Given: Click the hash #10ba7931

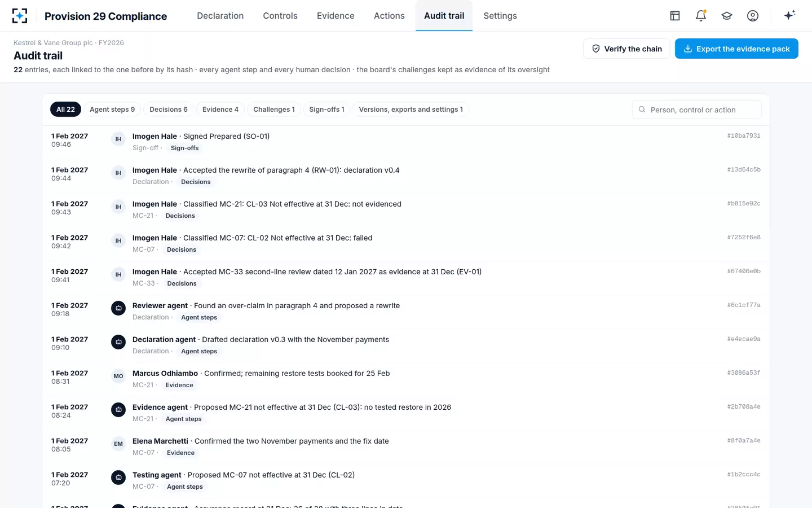Looking at the screenshot, I should click(744, 135).
